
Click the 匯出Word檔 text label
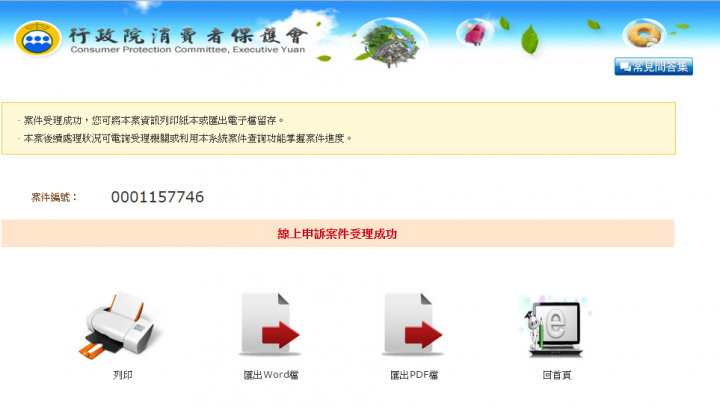(271, 375)
